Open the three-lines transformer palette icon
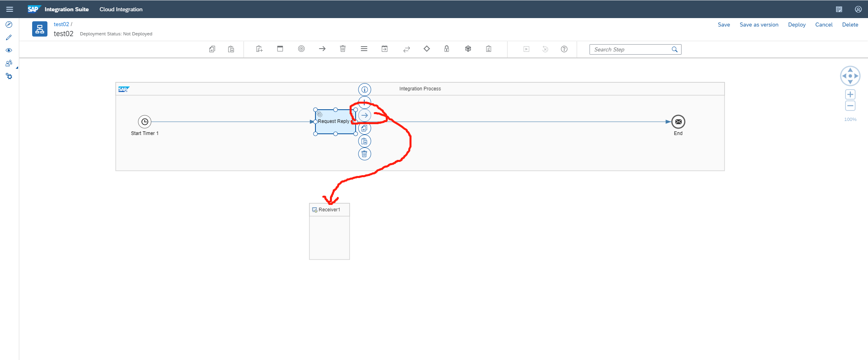The height and width of the screenshot is (360, 868). [x=364, y=49]
